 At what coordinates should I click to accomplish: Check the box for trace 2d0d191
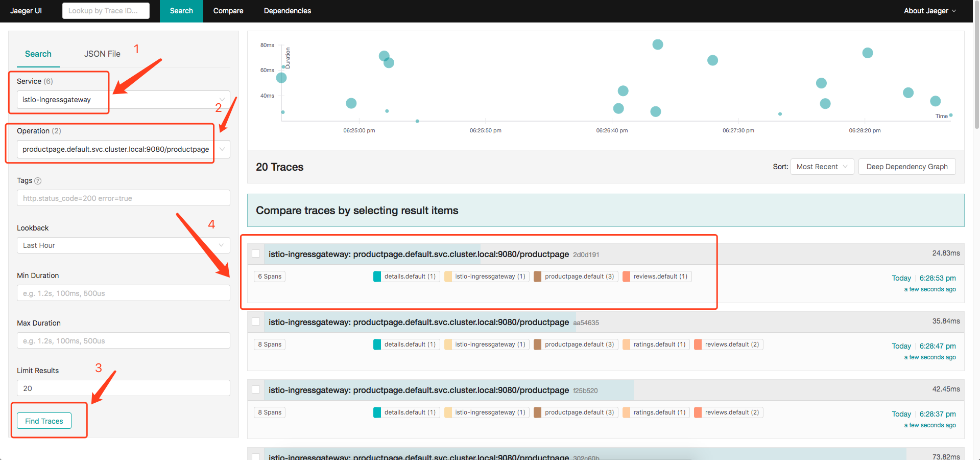[x=256, y=254]
